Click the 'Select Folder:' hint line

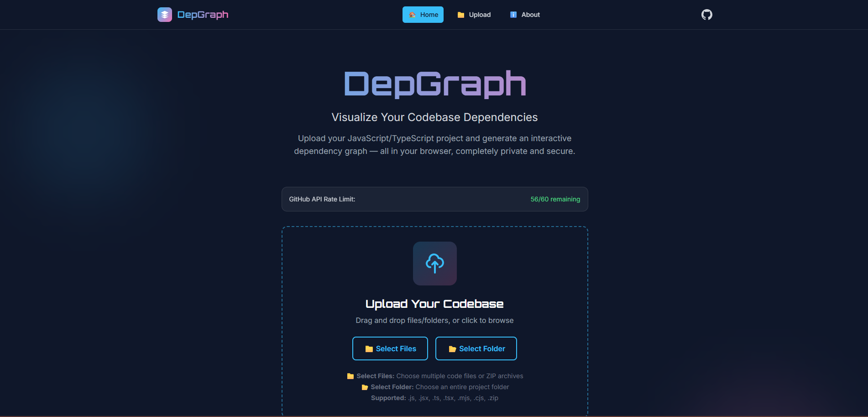click(435, 387)
